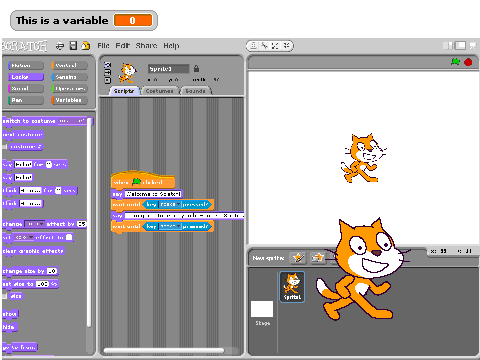Select the shrink sprite tool
The image size is (480, 360).
(x=286, y=46)
